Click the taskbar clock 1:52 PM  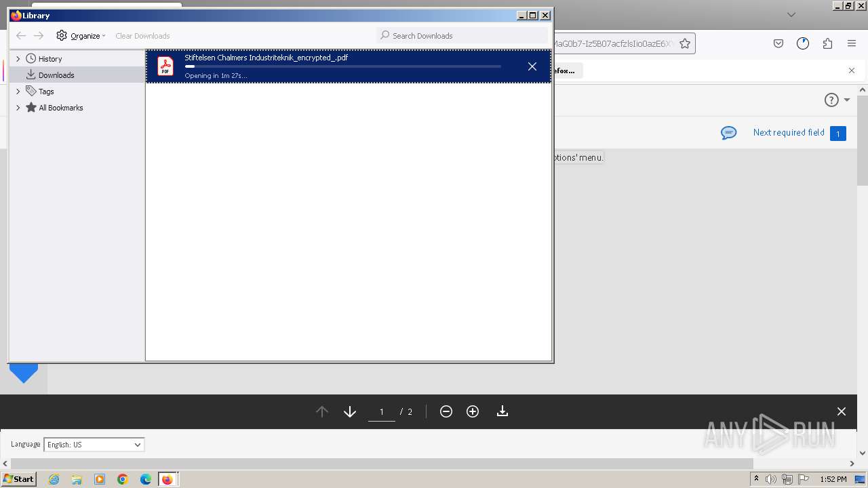[833, 479]
